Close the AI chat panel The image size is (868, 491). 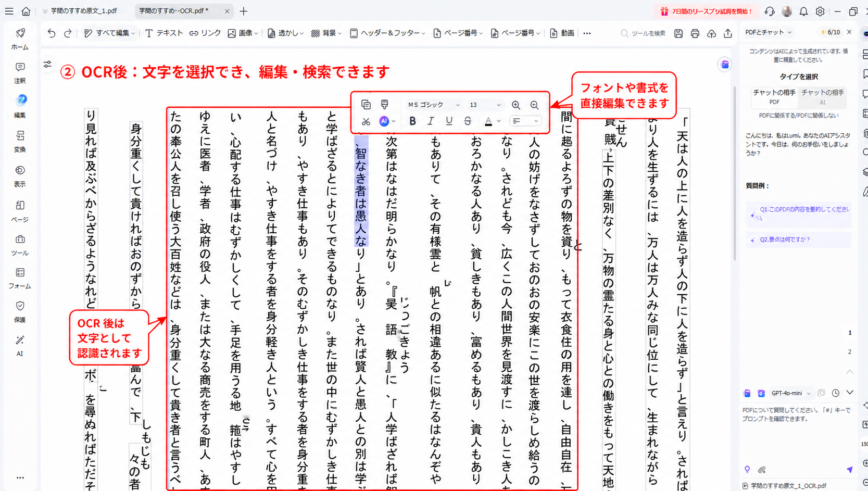coord(849,32)
